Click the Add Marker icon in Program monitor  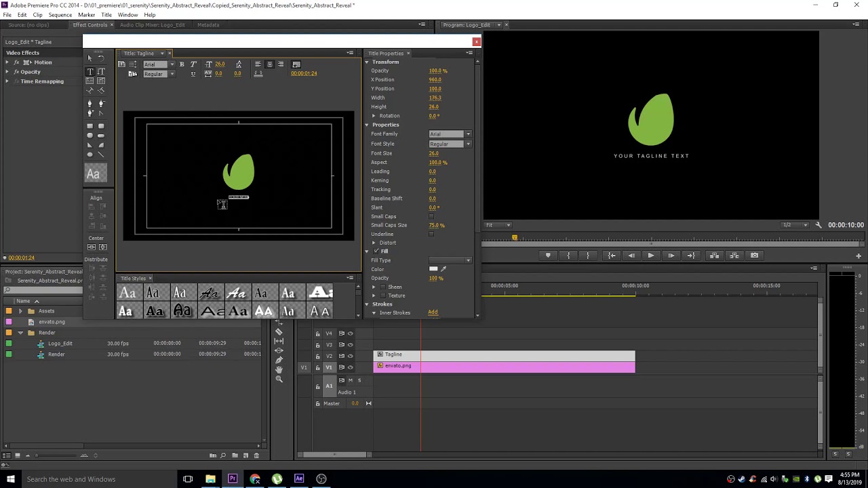547,256
